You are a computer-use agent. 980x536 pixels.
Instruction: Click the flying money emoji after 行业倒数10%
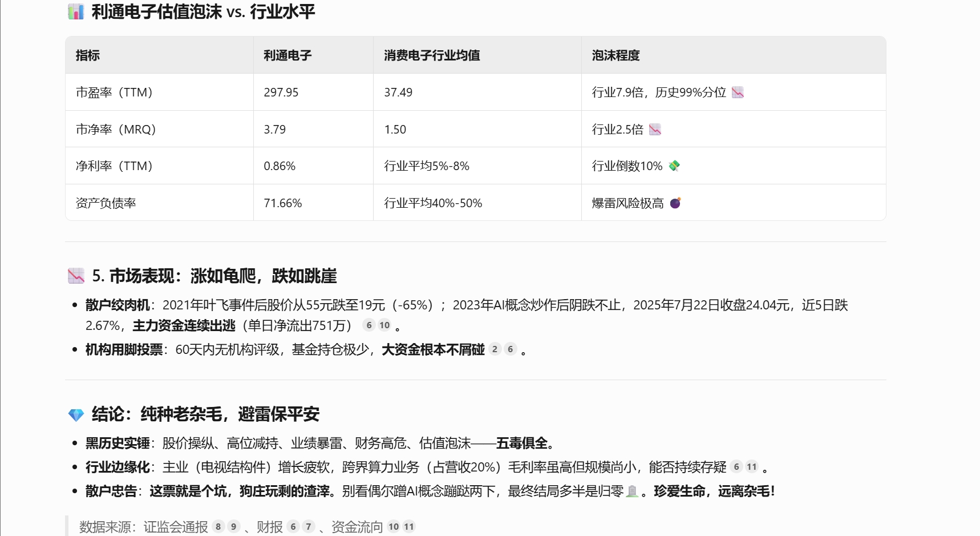point(674,166)
